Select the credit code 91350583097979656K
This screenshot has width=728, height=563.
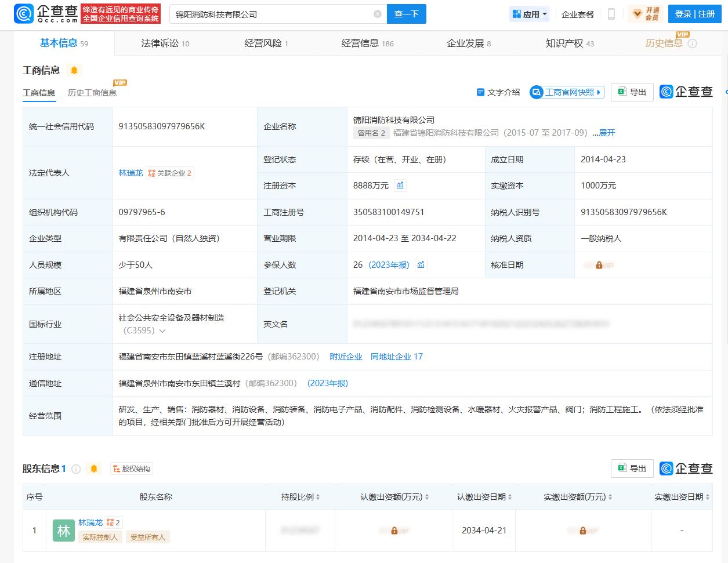point(162,126)
